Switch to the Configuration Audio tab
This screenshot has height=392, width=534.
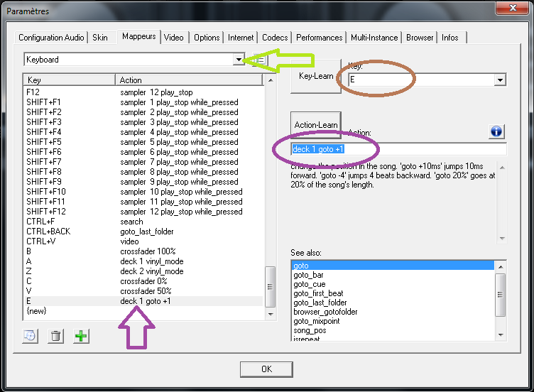(51, 38)
